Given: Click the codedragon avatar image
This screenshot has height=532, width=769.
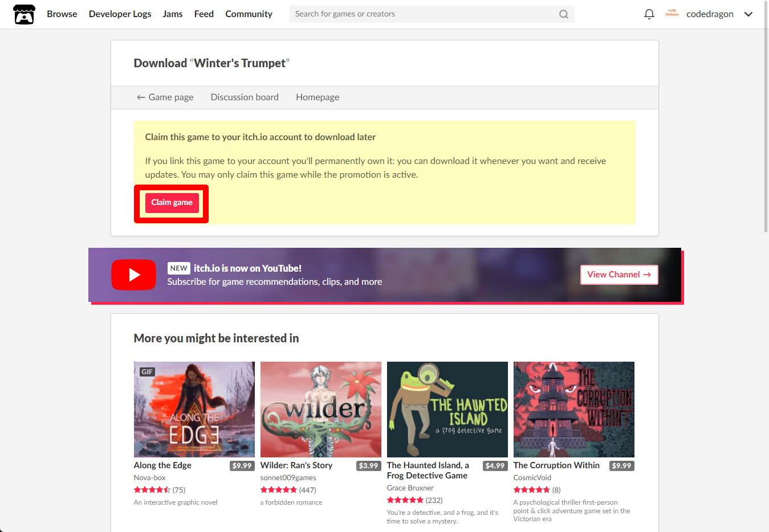Looking at the screenshot, I should pos(672,14).
